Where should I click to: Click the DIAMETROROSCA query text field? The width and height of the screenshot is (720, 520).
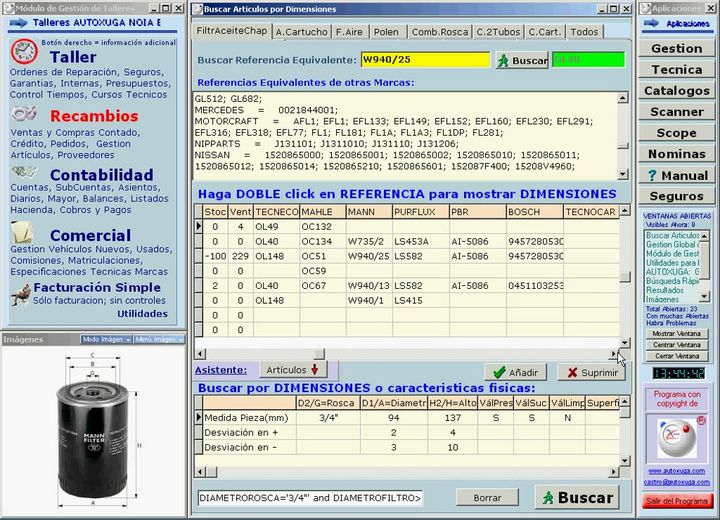(x=310, y=497)
